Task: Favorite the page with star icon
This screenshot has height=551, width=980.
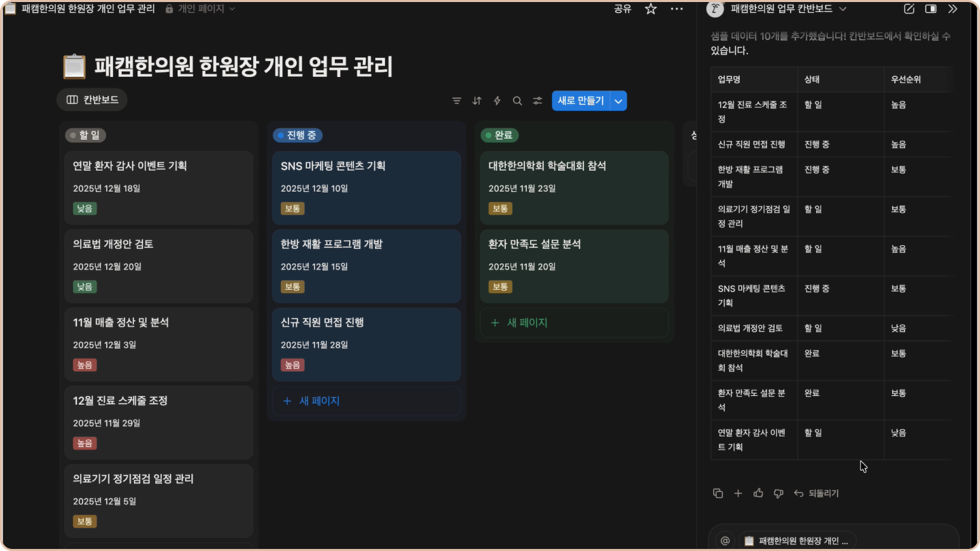Action: coord(651,9)
